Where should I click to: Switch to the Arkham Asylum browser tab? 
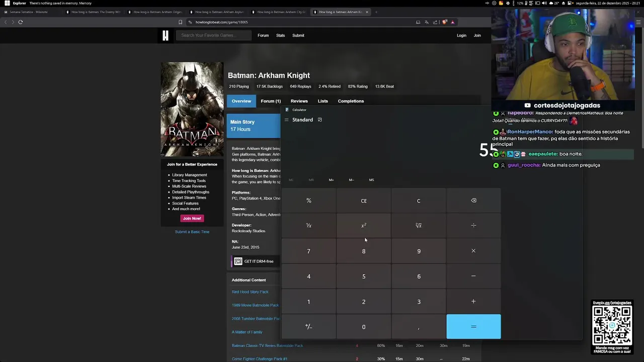point(219,12)
